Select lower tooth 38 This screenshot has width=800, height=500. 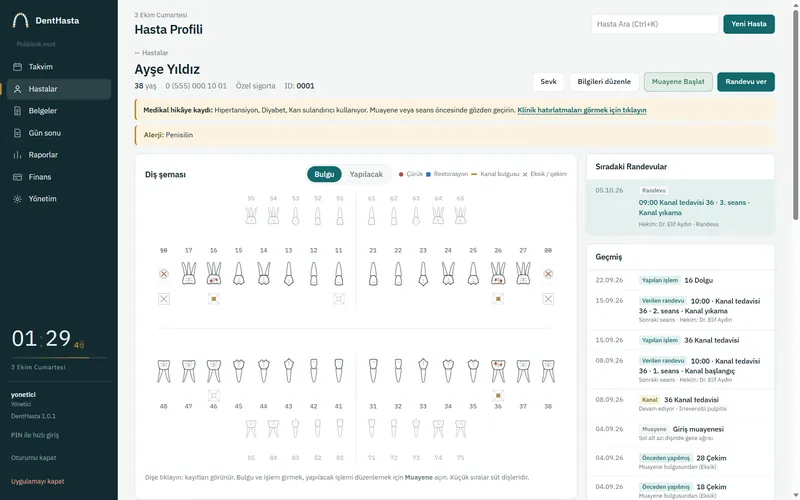[548, 371]
